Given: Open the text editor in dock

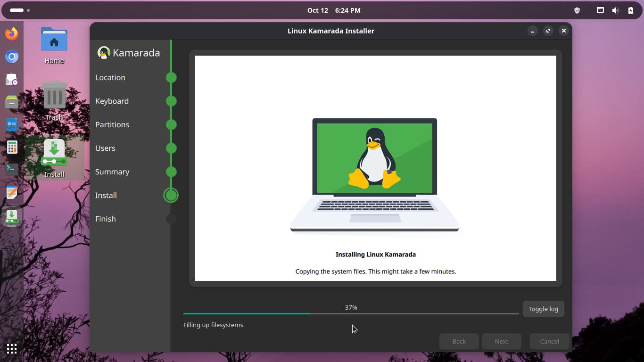Looking at the screenshot, I should tap(12, 192).
